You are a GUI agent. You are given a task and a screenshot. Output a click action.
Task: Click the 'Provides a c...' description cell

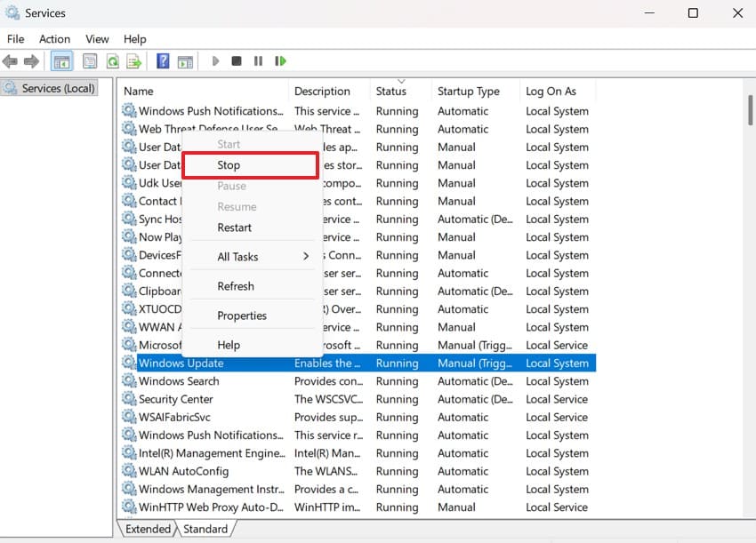click(326, 489)
